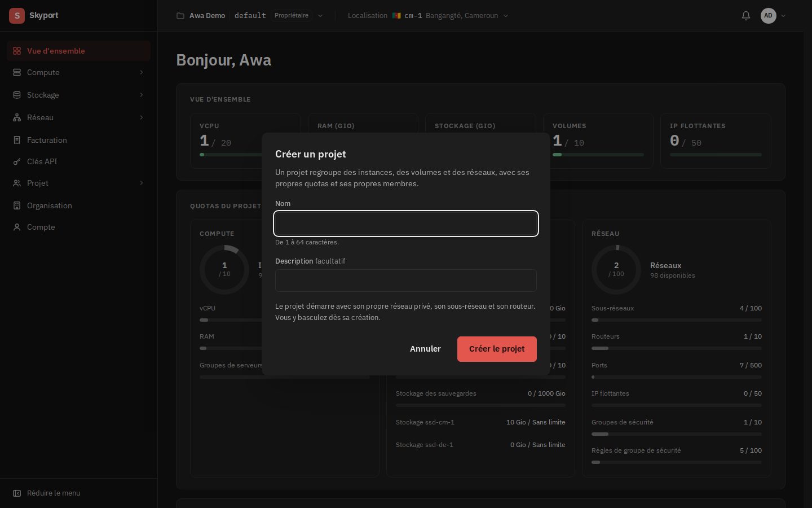The image size is (812, 508).
Task: Click the Skyport logo icon
Action: [17, 16]
